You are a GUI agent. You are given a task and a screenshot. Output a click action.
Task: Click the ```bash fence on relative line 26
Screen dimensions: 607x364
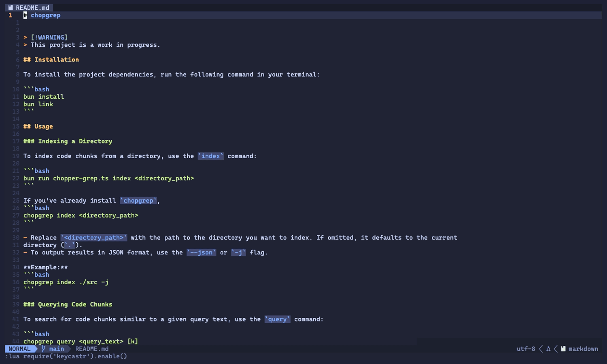tap(36, 208)
